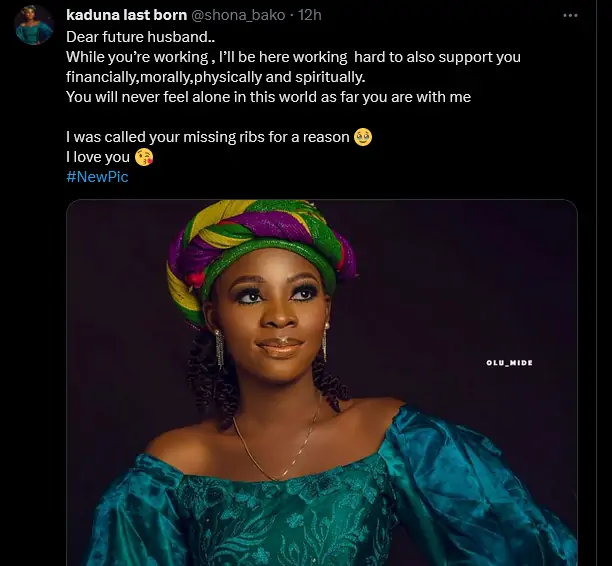Viewport: 612px width, 566px height.
Task: Click the dangling earring beside OLU_MIDE watermark
Action: pos(324,341)
